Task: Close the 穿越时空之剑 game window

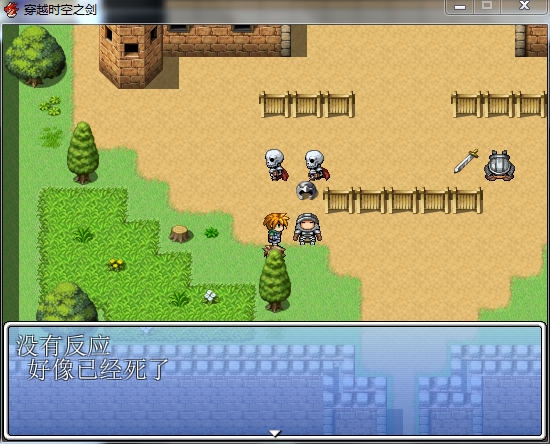Action: coord(524,6)
